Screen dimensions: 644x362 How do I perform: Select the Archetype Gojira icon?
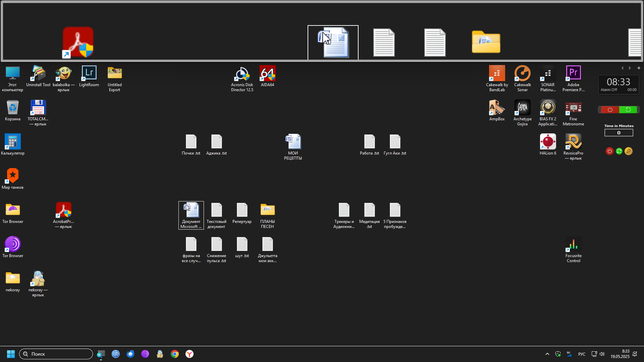(522, 113)
